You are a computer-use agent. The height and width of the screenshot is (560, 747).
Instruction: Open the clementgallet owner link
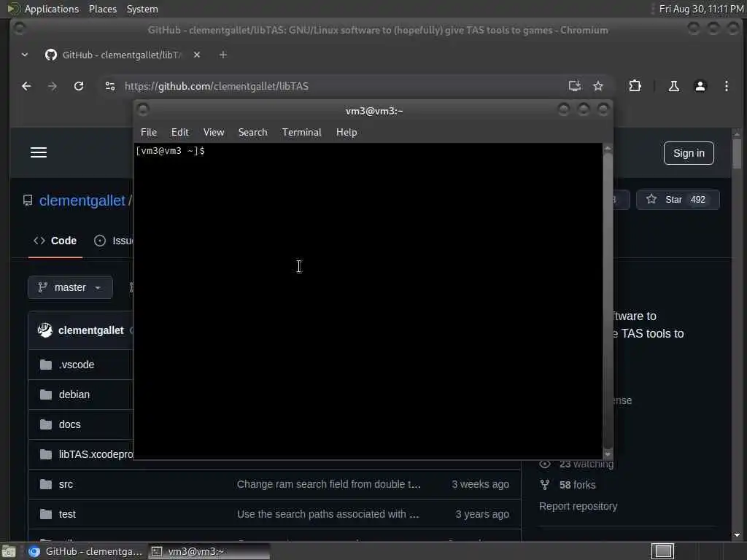[82, 201]
